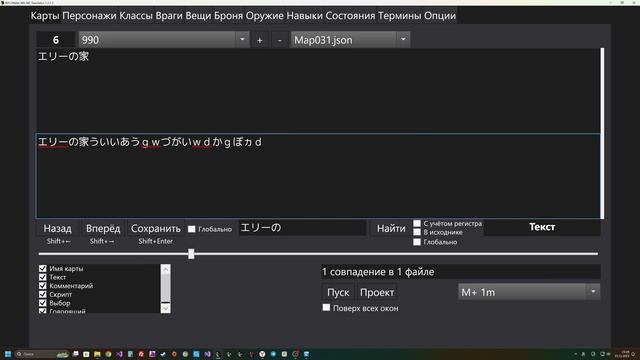Viewport: 640px width, 360px height.
Task: Toggle the В исходнике checkbox
Action: 417,232
